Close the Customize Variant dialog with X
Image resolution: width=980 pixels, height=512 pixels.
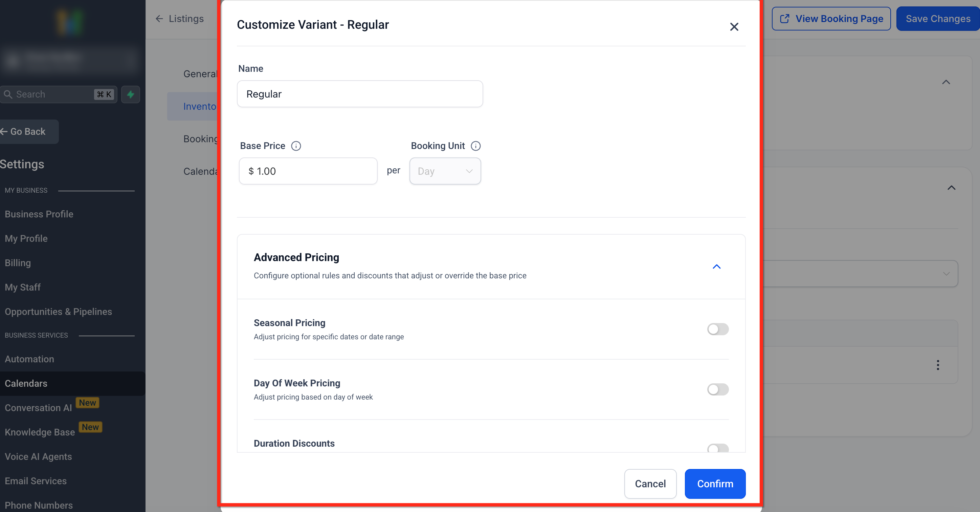(734, 27)
